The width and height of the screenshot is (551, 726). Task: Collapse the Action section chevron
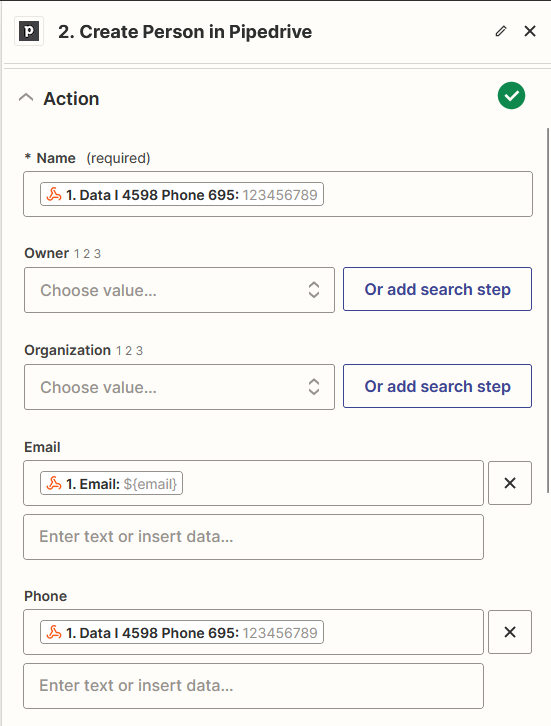(x=26, y=98)
